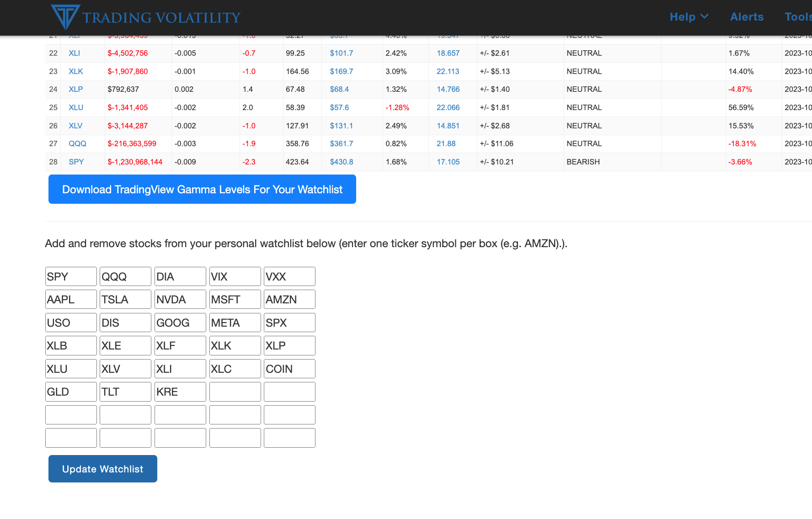Select the VIX watchlist input box
The height and width of the screenshot is (519, 812).
point(235,276)
